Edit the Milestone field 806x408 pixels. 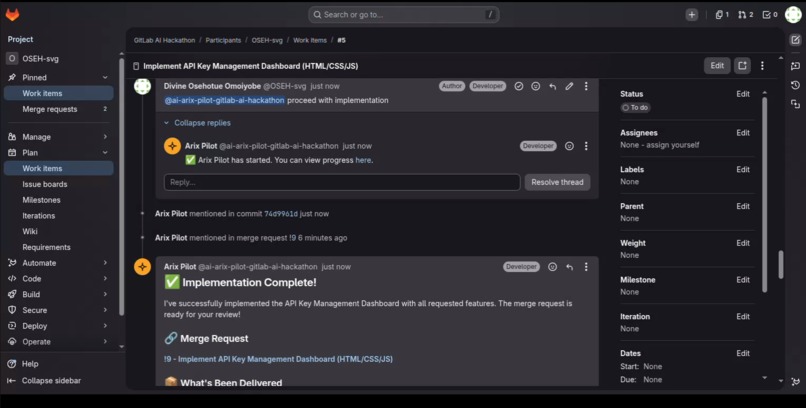(x=743, y=280)
